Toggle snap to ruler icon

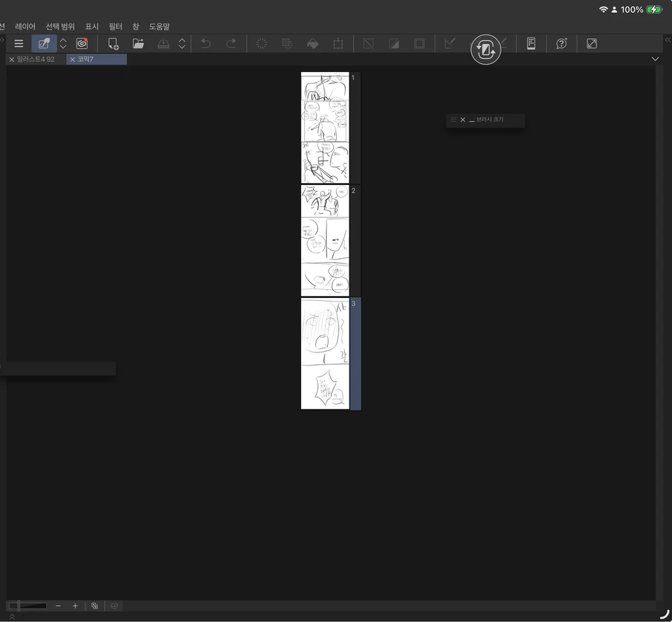tap(450, 43)
